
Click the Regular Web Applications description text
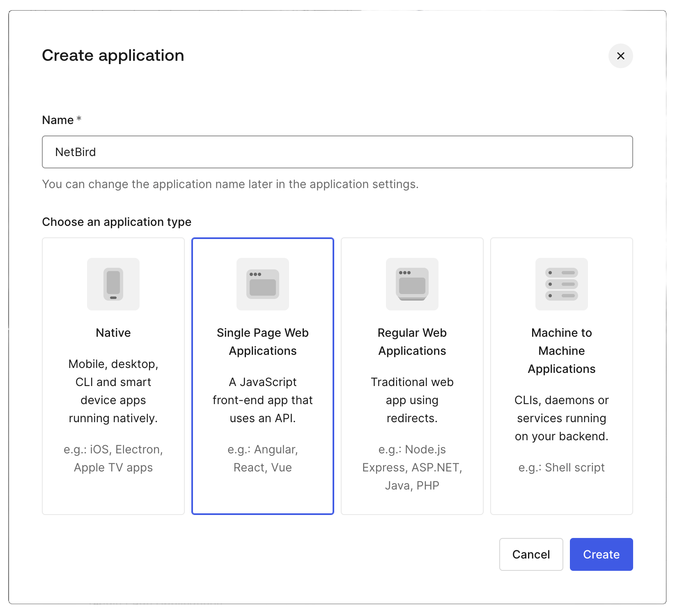click(412, 400)
